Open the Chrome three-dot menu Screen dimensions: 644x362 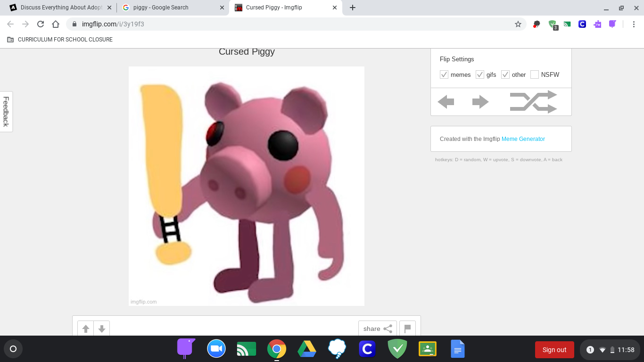point(634,24)
